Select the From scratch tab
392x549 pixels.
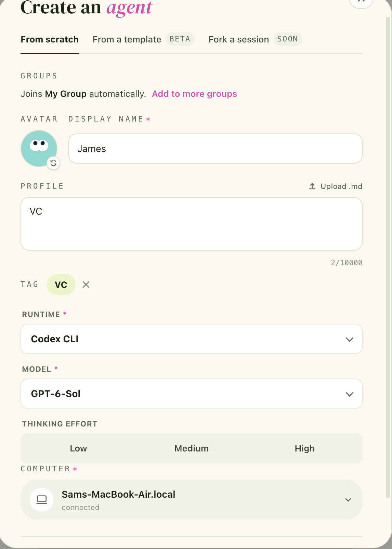pyautogui.click(x=50, y=39)
